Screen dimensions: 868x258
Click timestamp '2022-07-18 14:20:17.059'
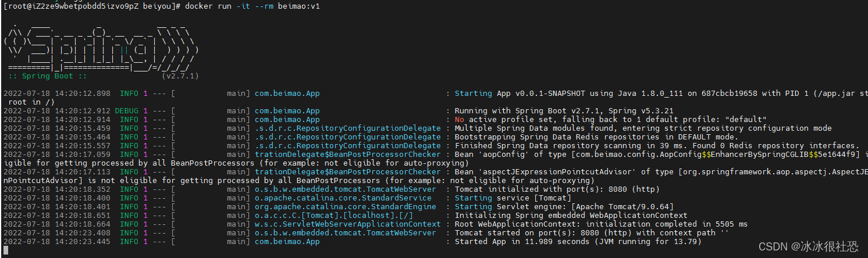click(56, 155)
